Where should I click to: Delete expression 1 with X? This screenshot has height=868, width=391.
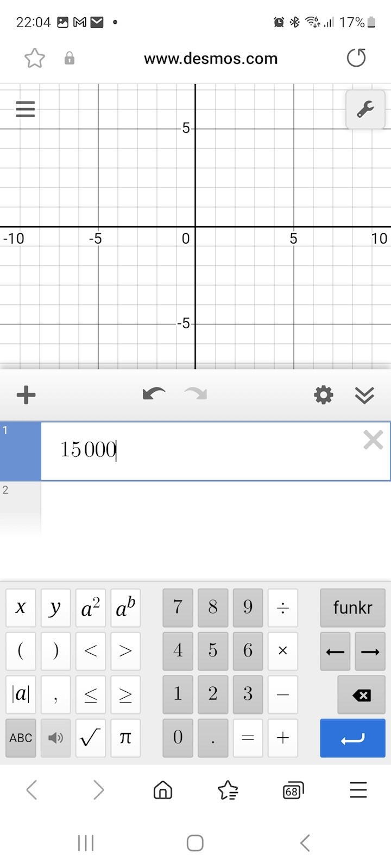click(373, 440)
